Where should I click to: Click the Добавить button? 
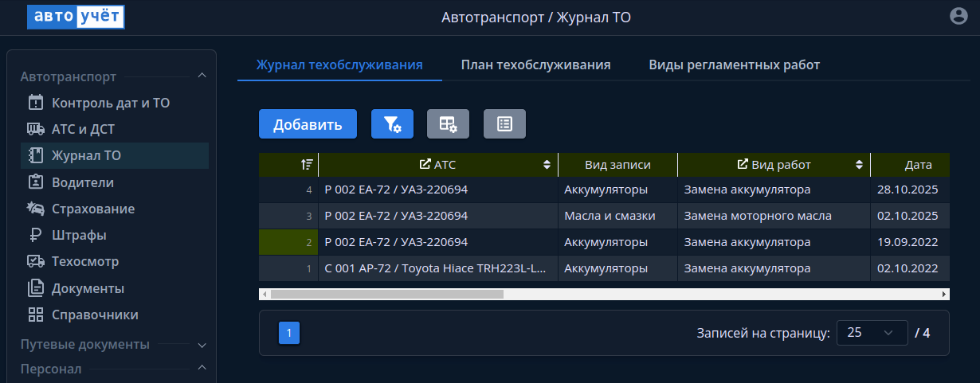[x=308, y=124]
